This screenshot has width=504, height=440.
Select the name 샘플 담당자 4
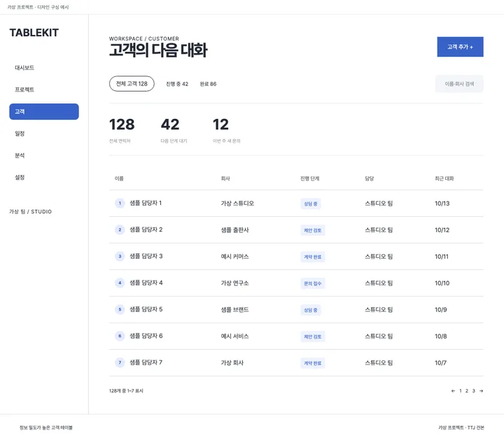click(x=146, y=283)
